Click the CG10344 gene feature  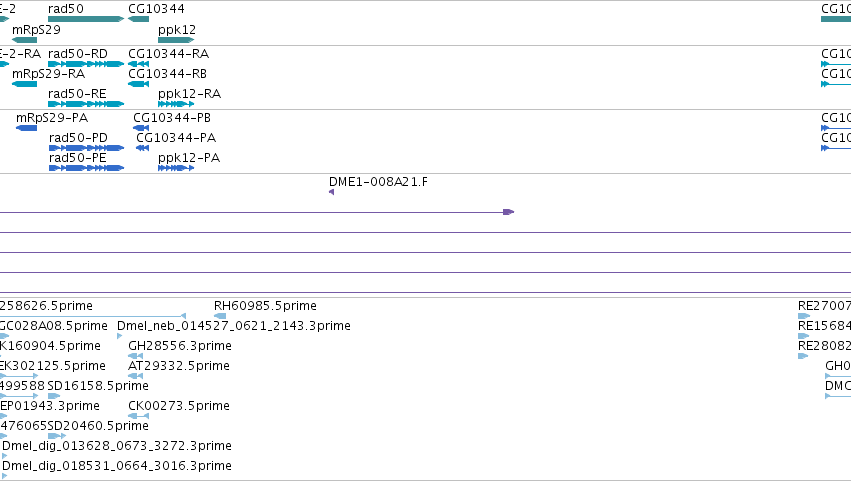pos(138,19)
